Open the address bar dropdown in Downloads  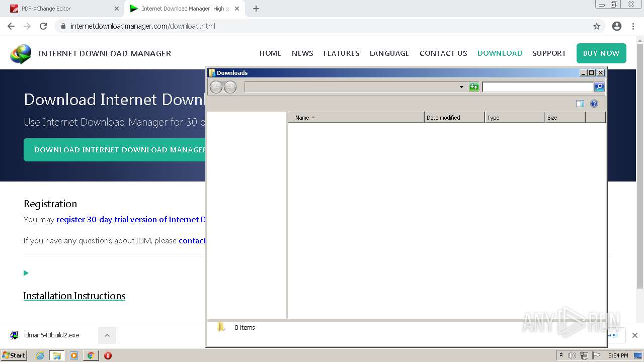pyautogui.click(x=461, y=87)
